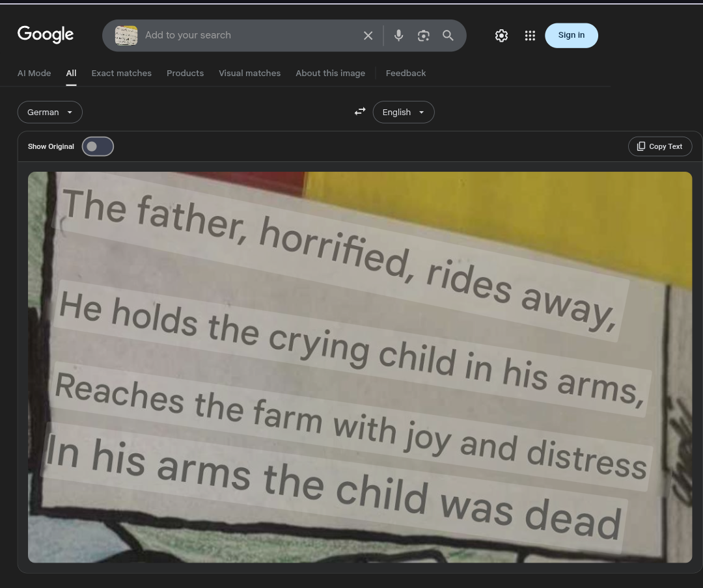Click the Google logo
The width and height of the screenshot is (703, 588).
(x=46, y=34)
